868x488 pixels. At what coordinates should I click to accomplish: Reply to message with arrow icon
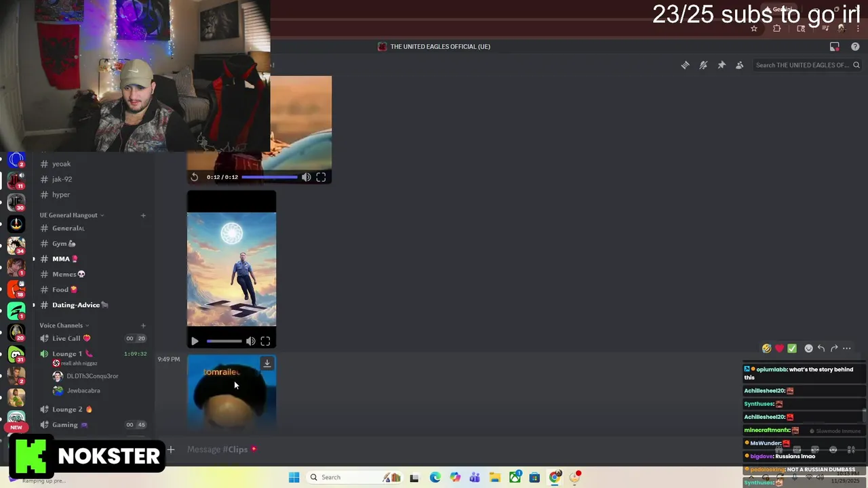pos(821,348)
